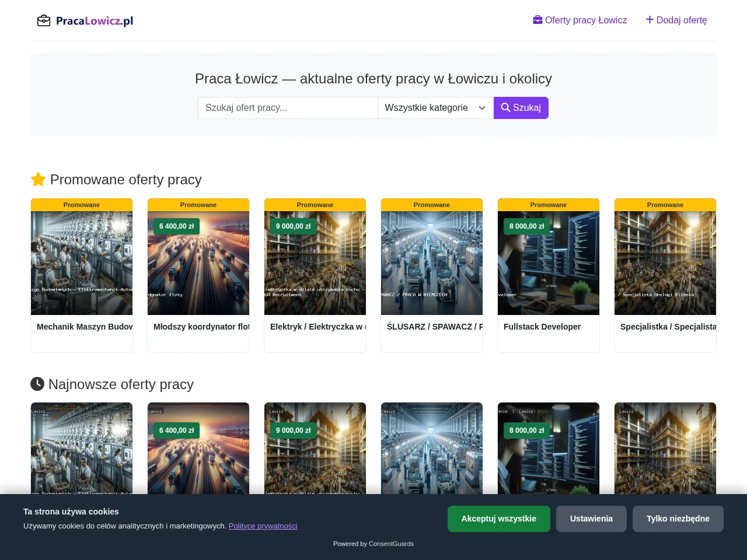Open the highway trucks image under Najnowsze oferty
The height and width of the screenshot is (560, 747).
pyautogui.click(x=198, y=449)
